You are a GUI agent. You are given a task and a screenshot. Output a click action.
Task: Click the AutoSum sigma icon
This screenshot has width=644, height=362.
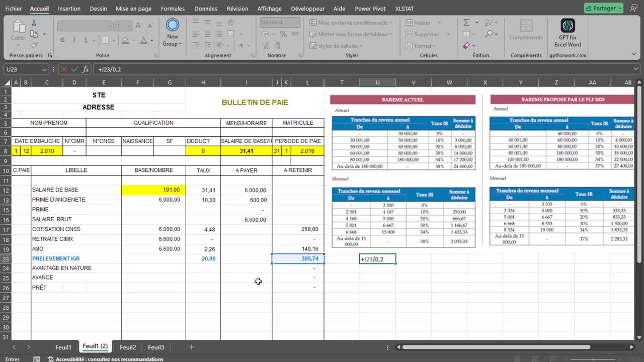click(x=466, y=23)
